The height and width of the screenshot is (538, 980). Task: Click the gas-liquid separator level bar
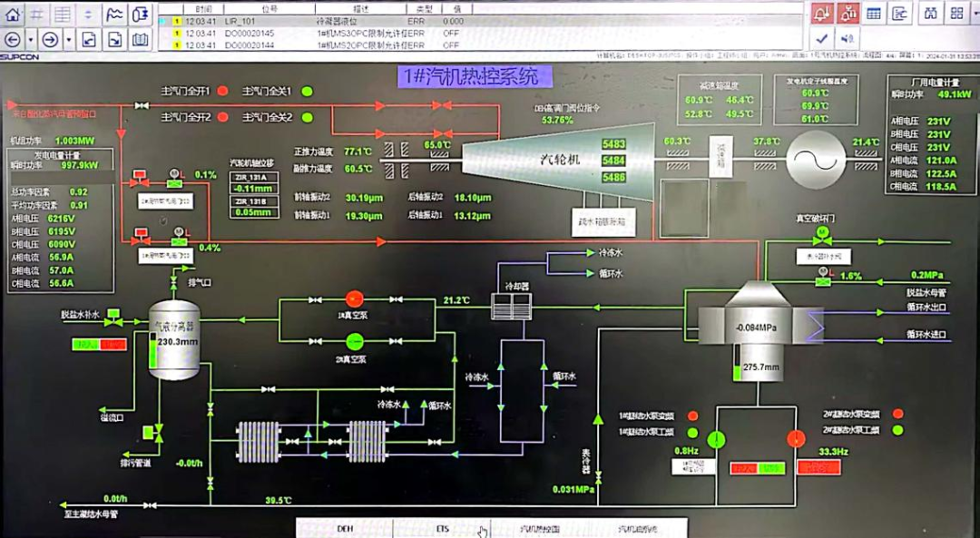pos(153,350)
